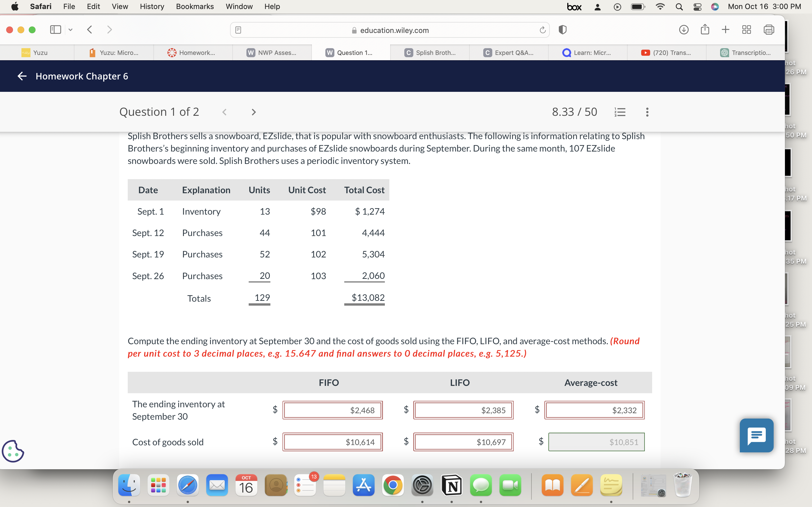Click the cookie preferences icon
Screen dimensions: 812x507
13,451
